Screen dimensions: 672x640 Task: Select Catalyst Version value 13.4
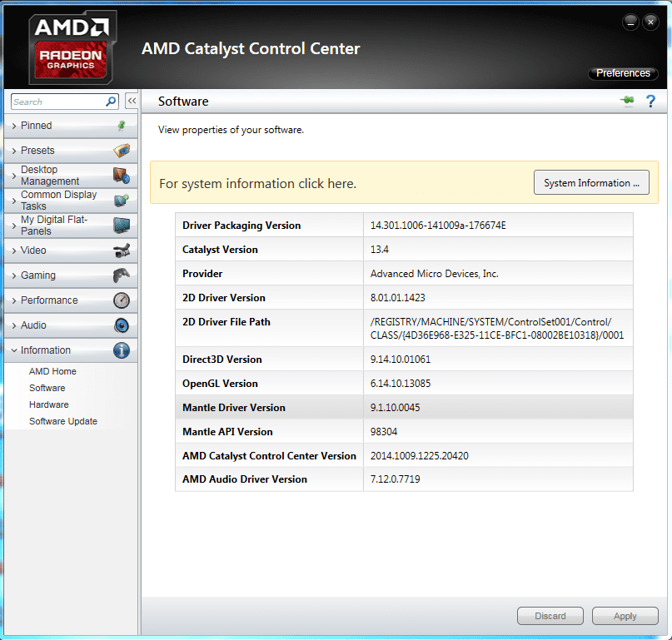tap(379, 250)
